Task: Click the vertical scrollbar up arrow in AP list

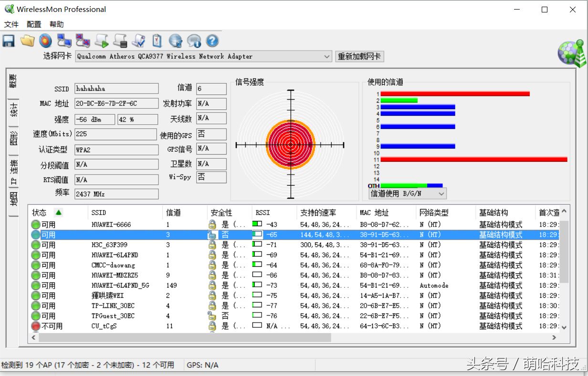Action: click(564, 211)
